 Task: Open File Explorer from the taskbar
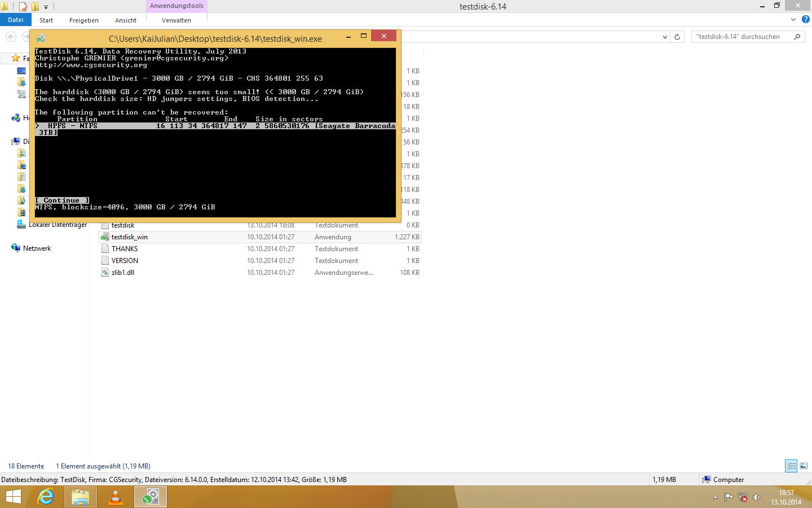[x=81, y=497]
